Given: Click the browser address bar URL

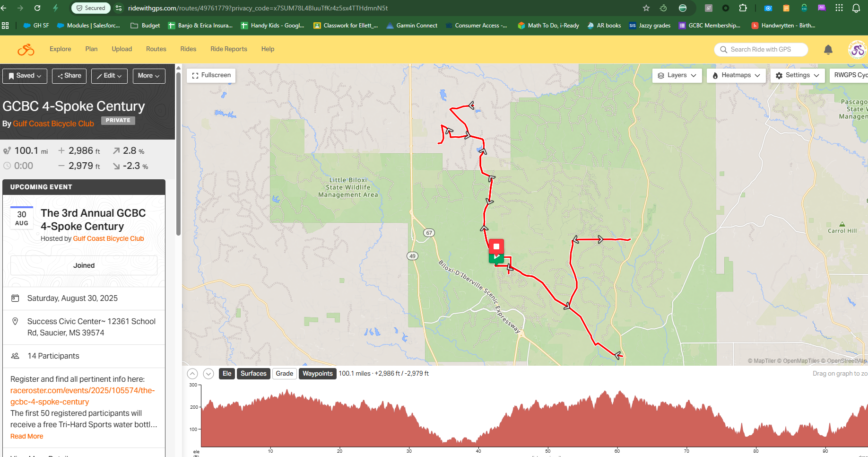Looking at the screenshot, I should tap(258, 8).
